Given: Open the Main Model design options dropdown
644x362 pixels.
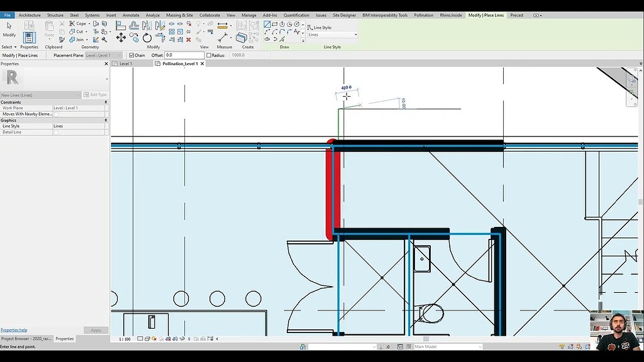Looking at the screenshot, I should click(x=447, y=346).
